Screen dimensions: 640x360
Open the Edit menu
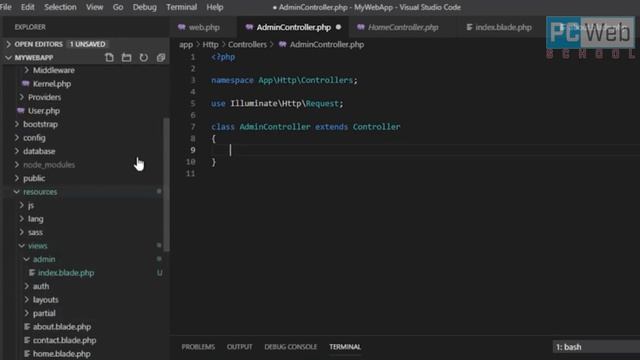pos(27,7)
